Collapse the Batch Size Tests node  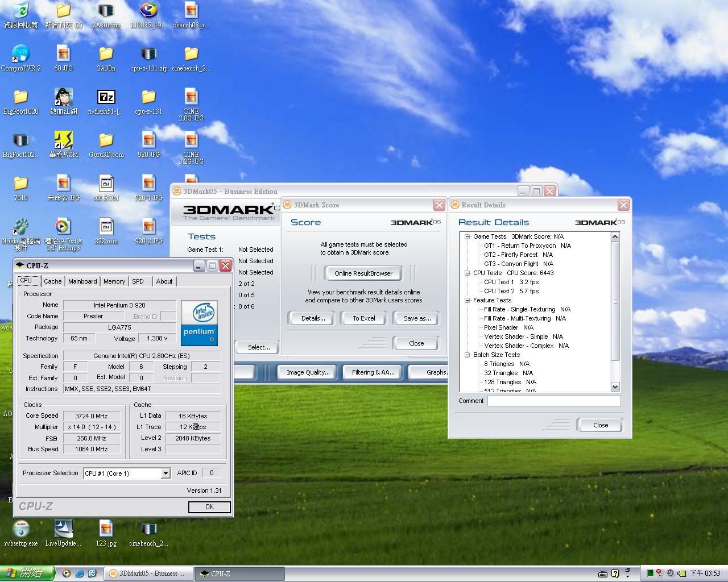pos(467,355)
